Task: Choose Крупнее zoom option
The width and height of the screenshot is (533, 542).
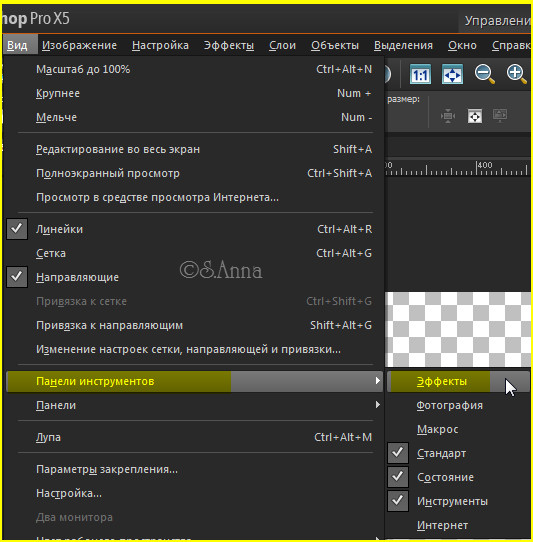Action: click(195, 93)
